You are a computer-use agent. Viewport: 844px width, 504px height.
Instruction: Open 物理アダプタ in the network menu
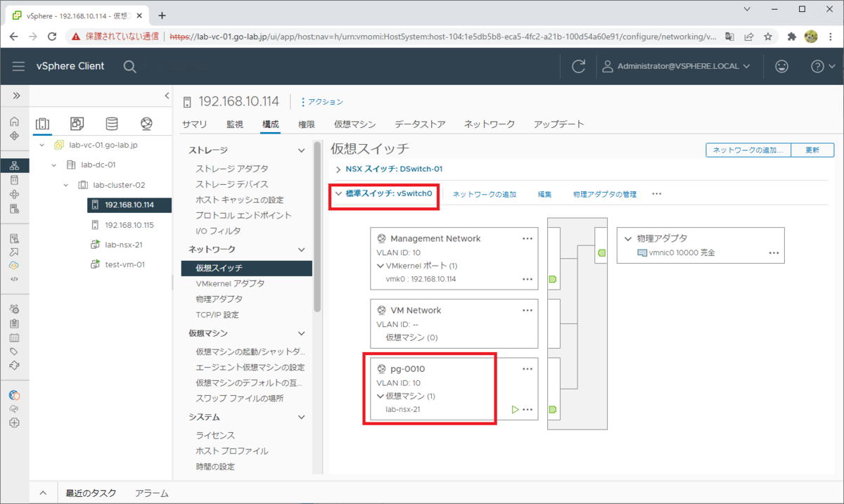tap(219, 299)
